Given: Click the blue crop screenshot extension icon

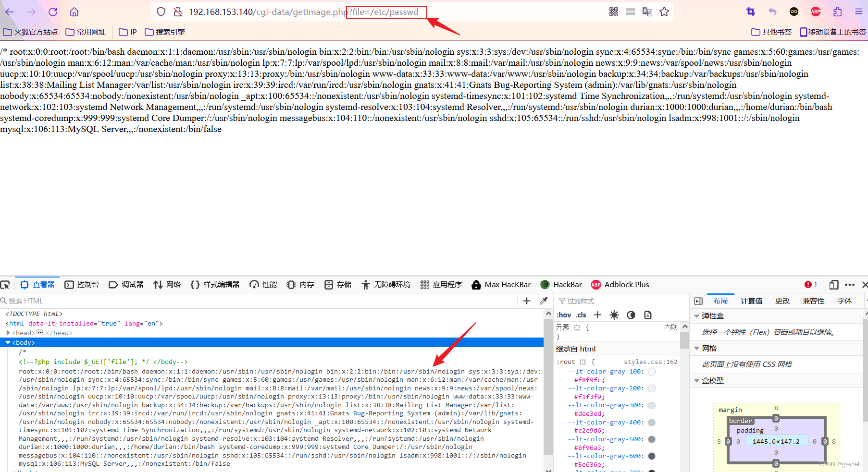Looking at the screenshot, I should point(751,12).
